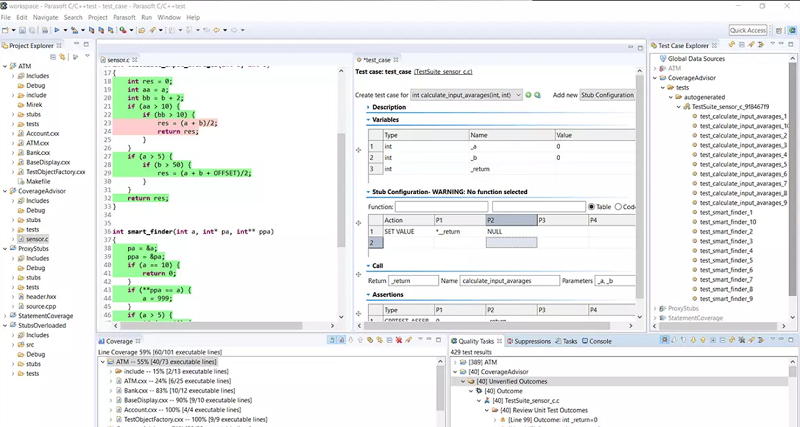Select StatementCoverage project in Project Explorer

[x=46, y=316]
